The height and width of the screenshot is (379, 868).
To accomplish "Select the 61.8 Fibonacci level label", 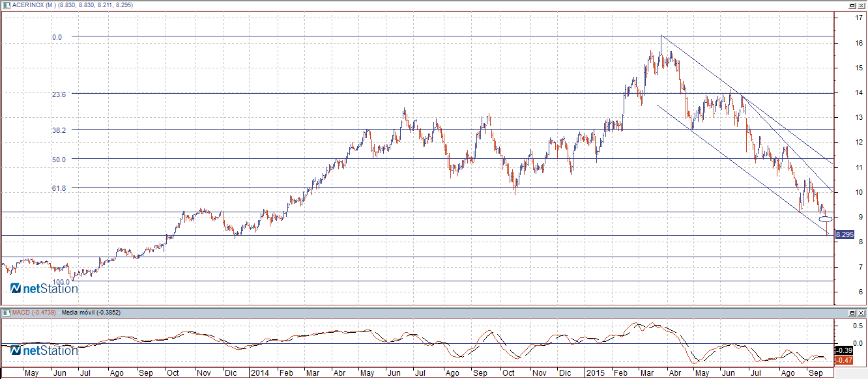I will 58,188.
